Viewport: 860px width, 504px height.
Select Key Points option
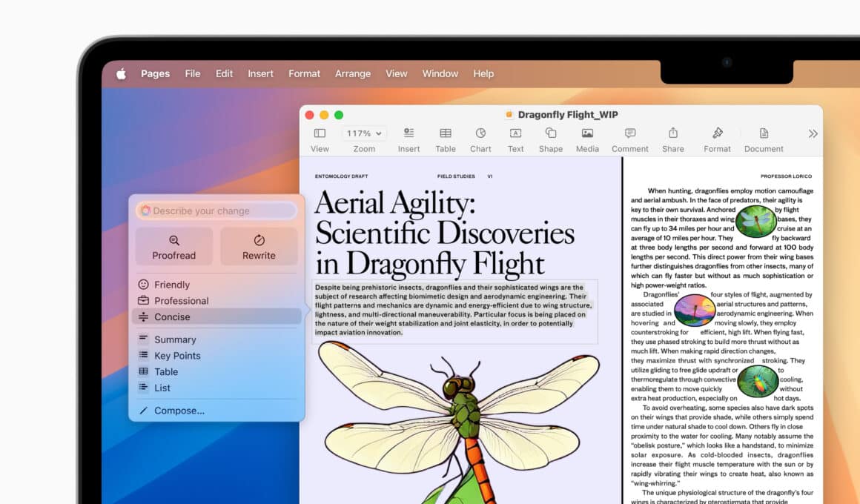click(216, 355)
